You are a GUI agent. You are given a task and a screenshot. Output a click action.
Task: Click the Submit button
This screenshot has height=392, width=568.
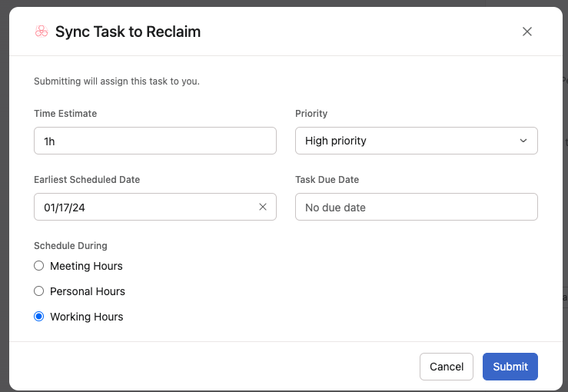510,367
